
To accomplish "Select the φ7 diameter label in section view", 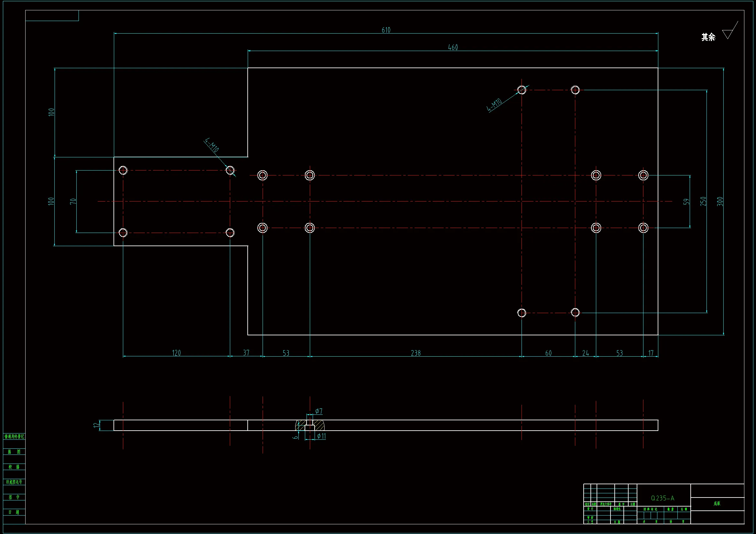I will 319,411.
